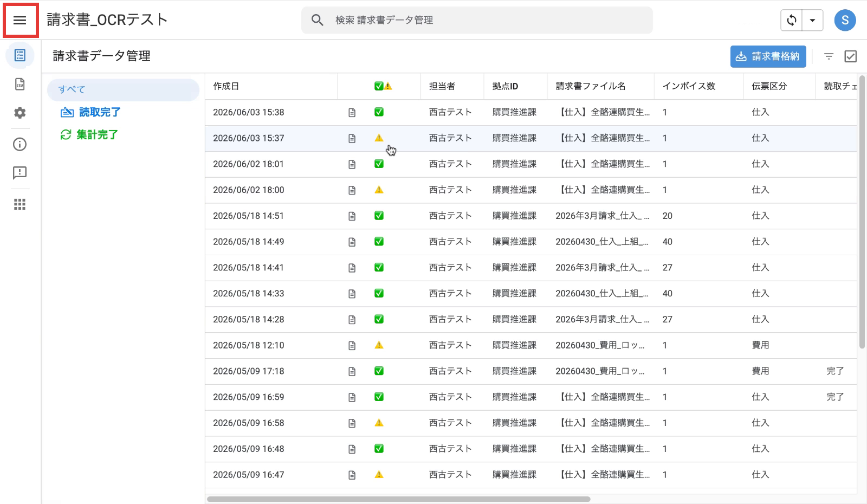Select the date 2026/06/02 18:00
The width and height of the screenshot is (867, 504).
[249, 190]
